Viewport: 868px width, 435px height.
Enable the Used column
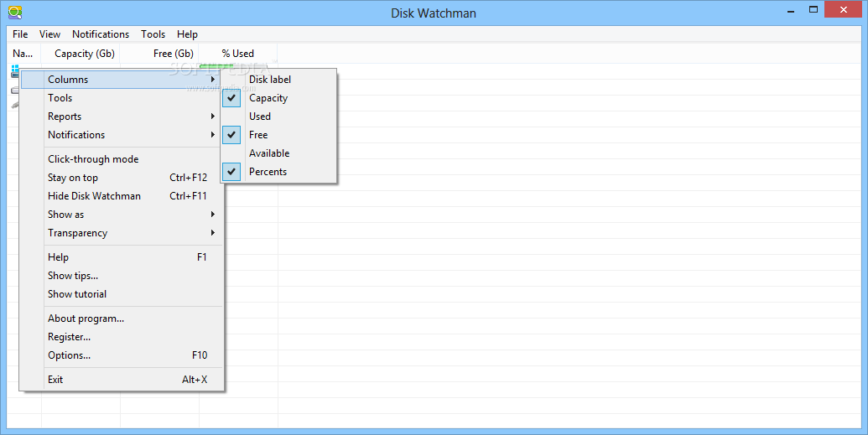pyautogui.click(x=278, y=117)
